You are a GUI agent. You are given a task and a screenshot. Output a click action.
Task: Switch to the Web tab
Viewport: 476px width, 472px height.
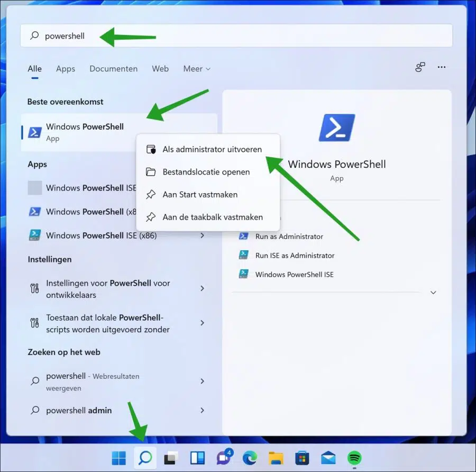click(x=160, y=69)
